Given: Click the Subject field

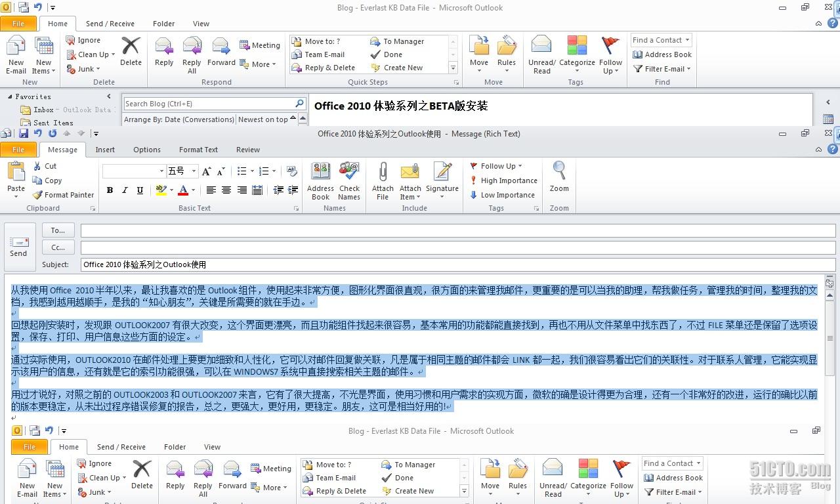Looking at the screenshot, I should coord(458,264).
